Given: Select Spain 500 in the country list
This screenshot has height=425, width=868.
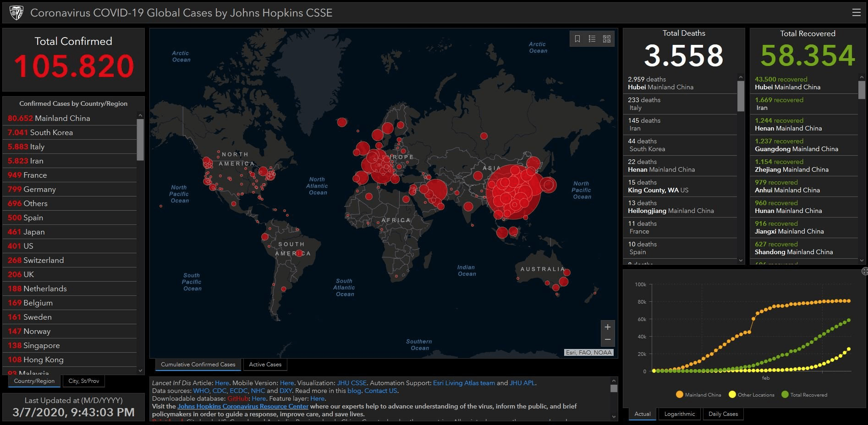Looking at the screenshot, I should [x=70, y=218].
